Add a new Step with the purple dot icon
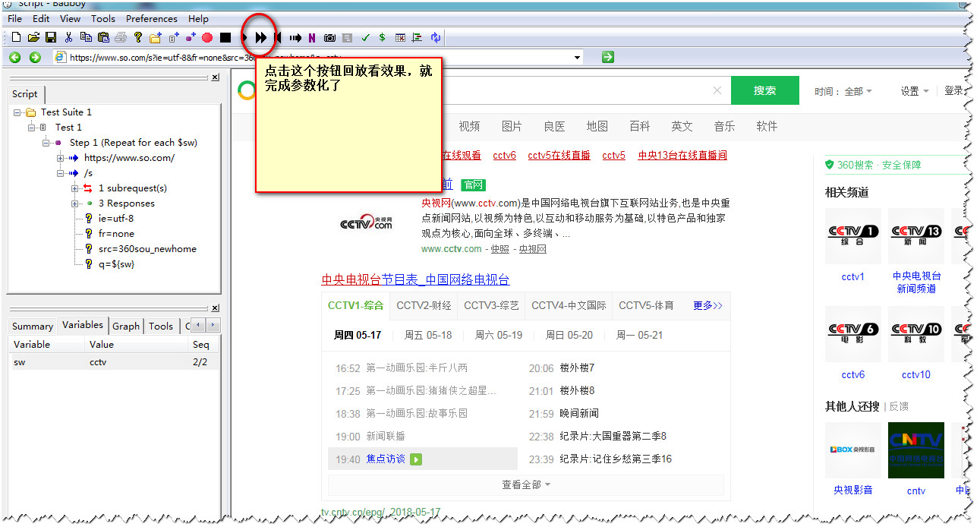 [x=191, y=37]
